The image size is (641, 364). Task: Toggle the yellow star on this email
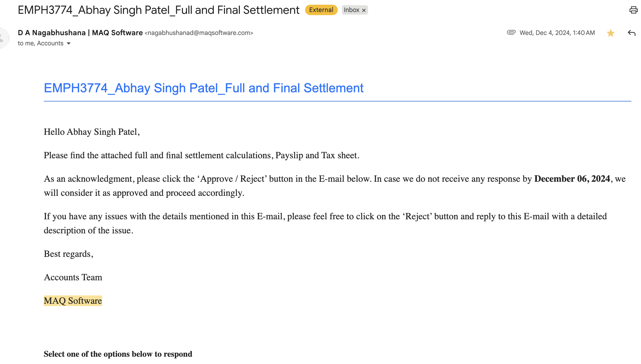click(610, 33)
